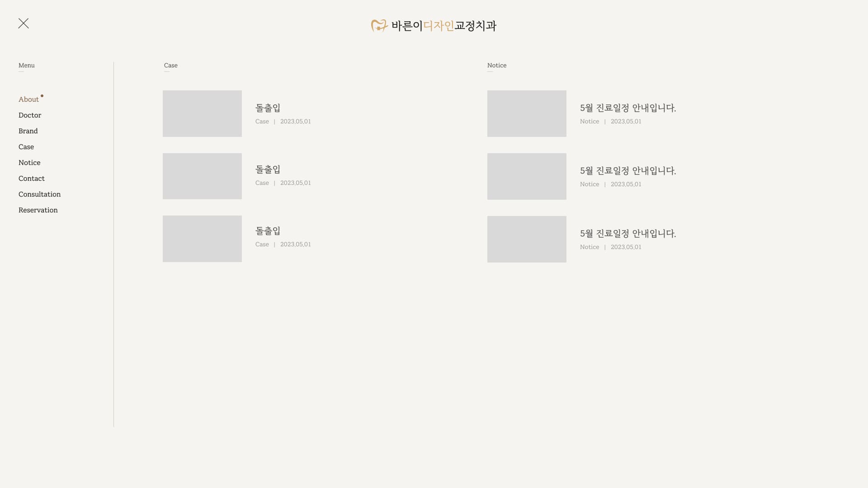Viewport: 868px width, 488px height.
Task: Open the Contact menu link
Action: click(x=32, y=178)
